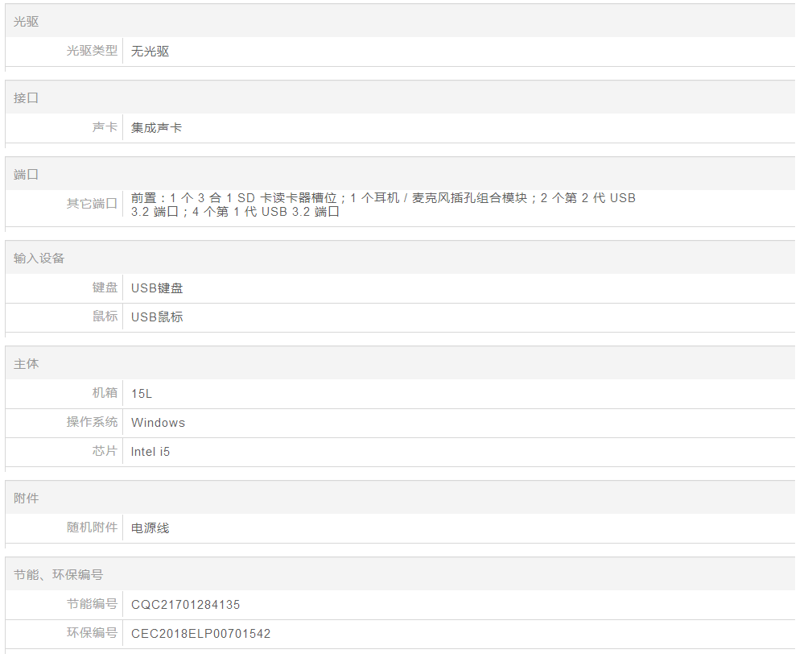Click the 光驱 section header
This screenshot has height=662, width=812.
click(27, 22)
